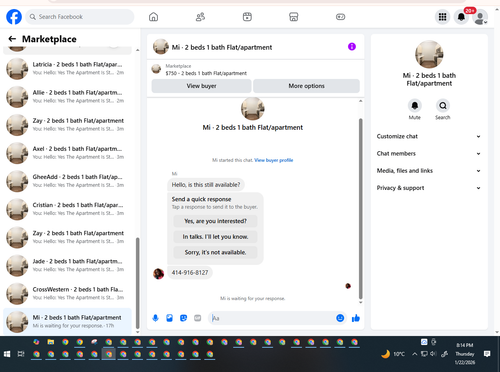Click the View buyer button
The width and height of the screenshot is (500, 372).
click(201, 86)
